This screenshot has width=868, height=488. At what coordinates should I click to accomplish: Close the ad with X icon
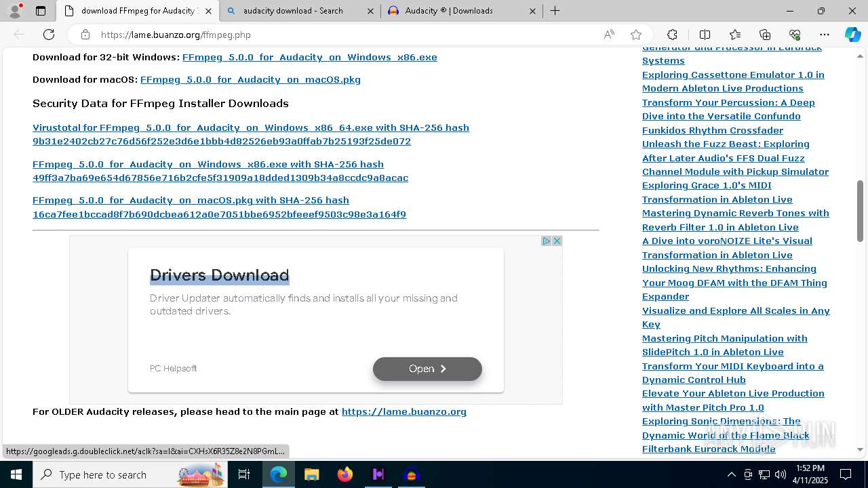coord(557,241)
